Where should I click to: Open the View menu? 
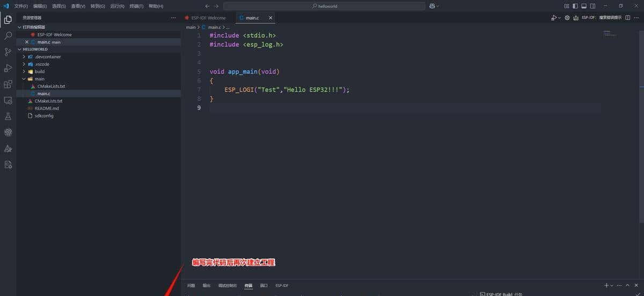(x=78, y=6)
